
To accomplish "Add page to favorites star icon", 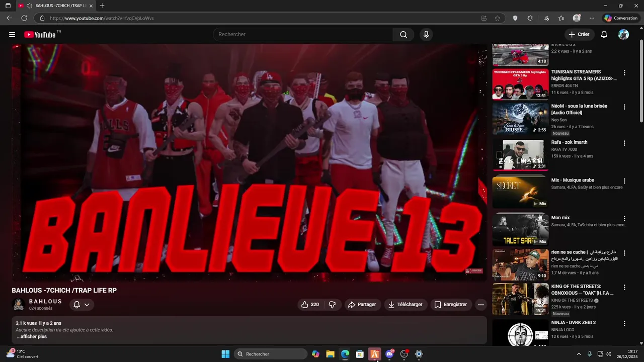I will click(x=498, y=18).
